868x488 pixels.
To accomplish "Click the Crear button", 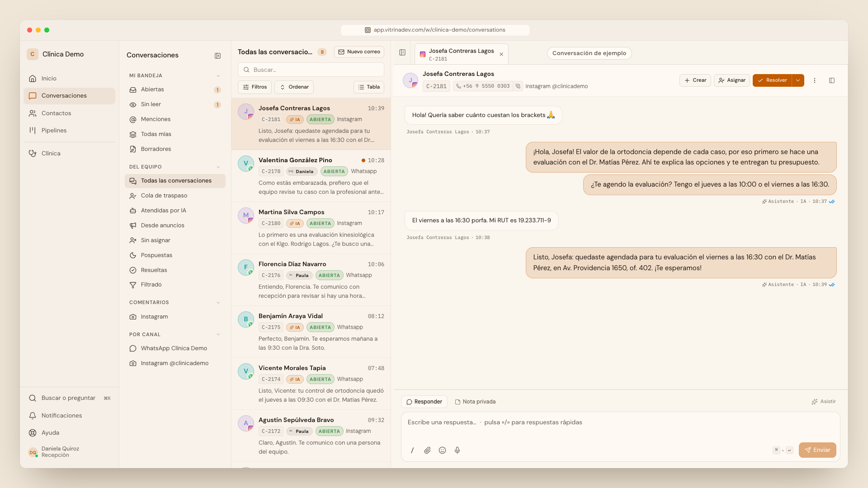I will pyautogui.click(x=695, y=80).
